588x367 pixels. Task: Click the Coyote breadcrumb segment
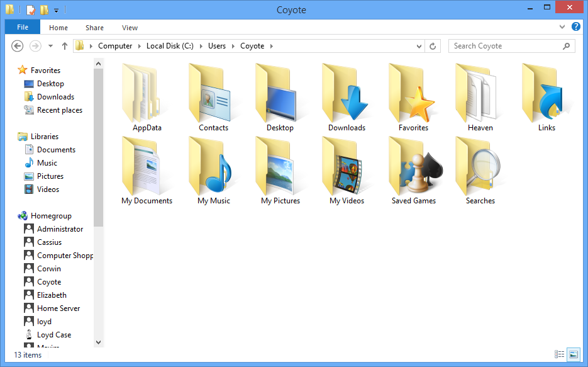tap(252, 46)
